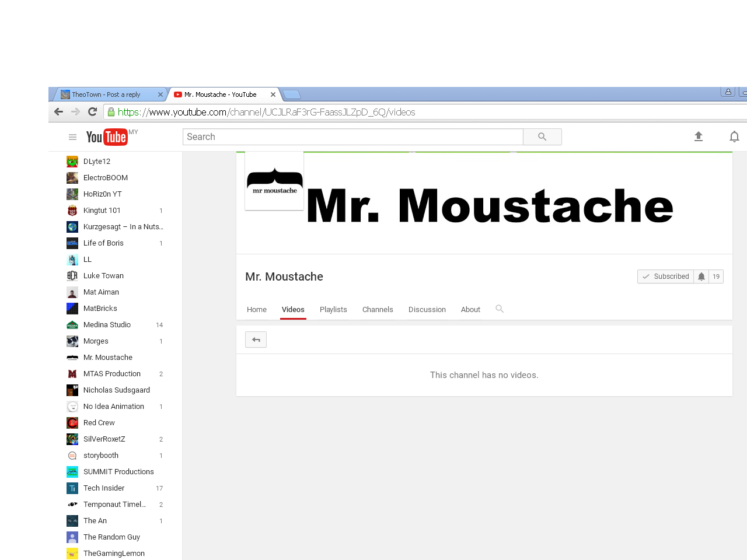Viewport: 747px width, 560px height.
Task: Click the Red Crew avatar icon
Action: (72, 423)
